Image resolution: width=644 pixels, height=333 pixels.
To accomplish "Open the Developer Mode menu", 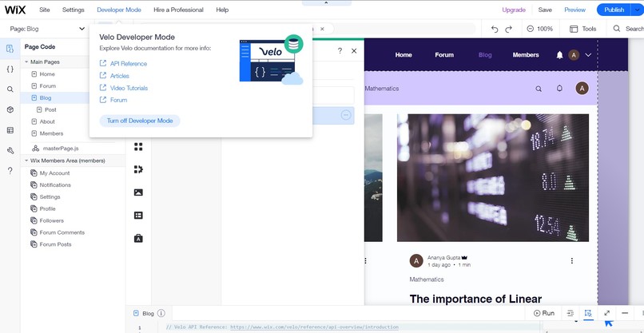I will tap(119, 10).
